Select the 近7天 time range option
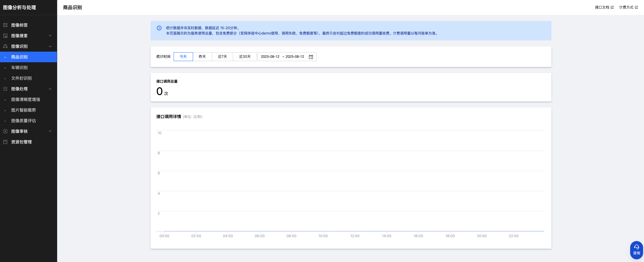Viewport: 644px width, 262px height. click(x=222, y=57)
